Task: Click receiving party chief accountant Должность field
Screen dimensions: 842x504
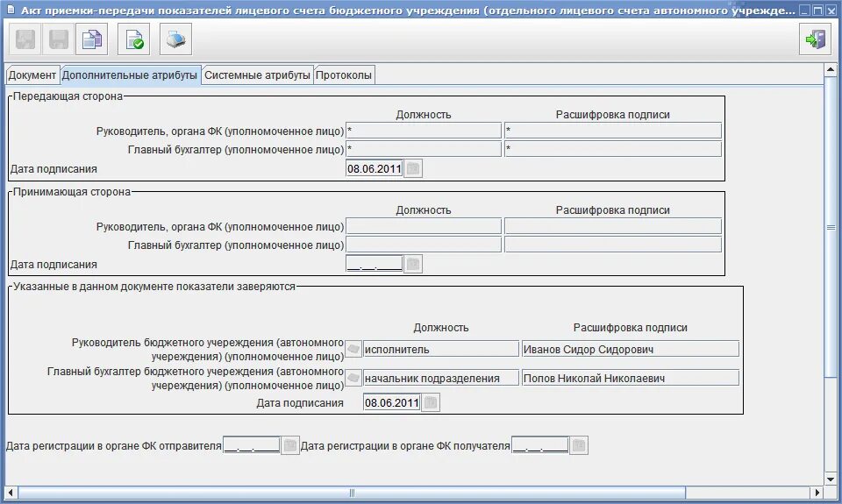Action: 424,245
